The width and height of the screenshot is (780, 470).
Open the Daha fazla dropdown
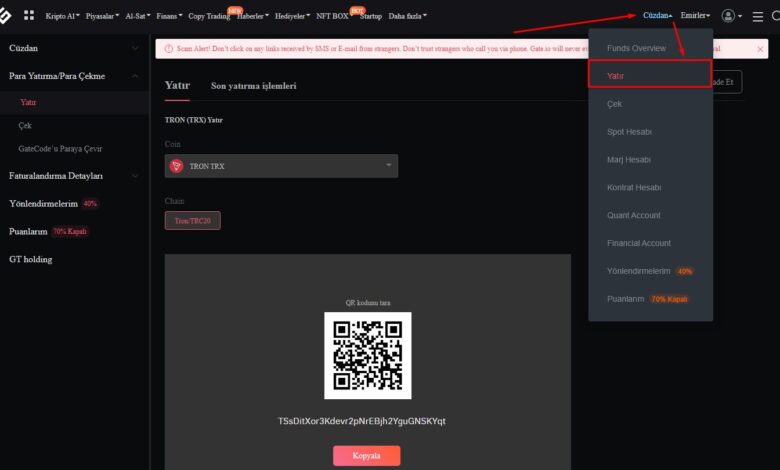(x=407, y=16)
